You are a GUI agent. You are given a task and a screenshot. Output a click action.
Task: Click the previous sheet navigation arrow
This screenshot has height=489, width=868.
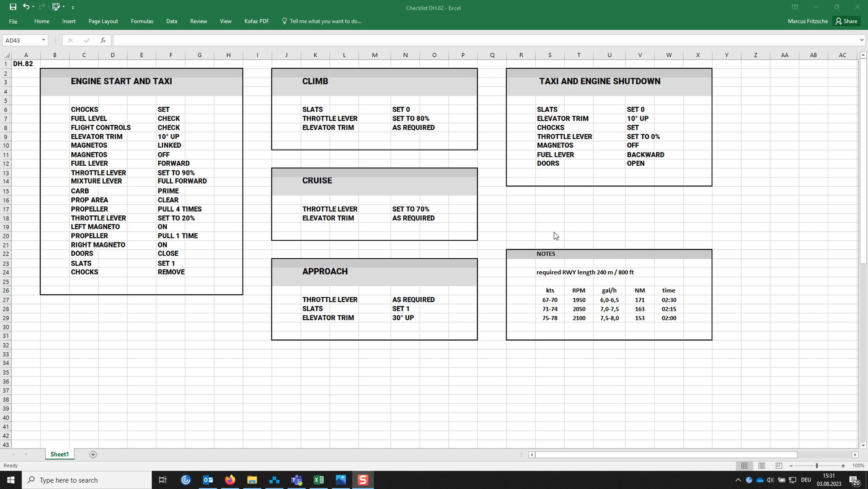[14, 455]
